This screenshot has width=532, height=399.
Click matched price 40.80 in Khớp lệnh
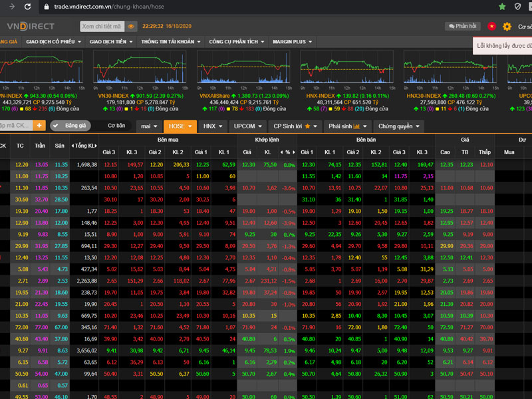(x=248, y=339)
